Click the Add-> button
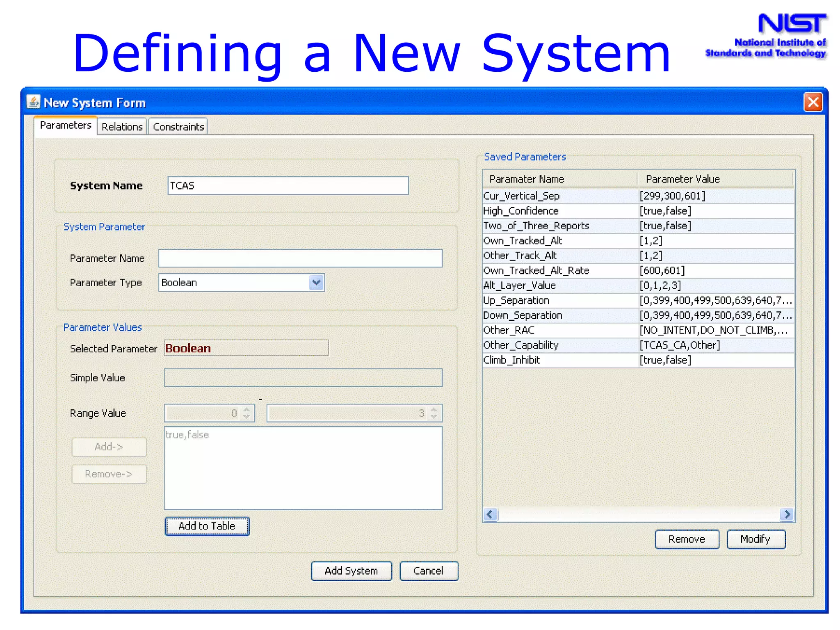The height and width of the screenshot is (630, 840). [x=109, y=447]
